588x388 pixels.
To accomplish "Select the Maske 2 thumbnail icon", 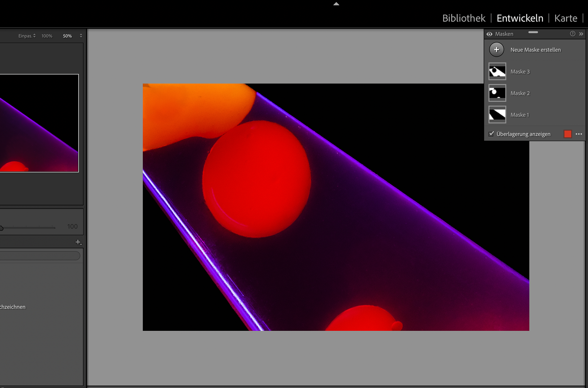I will pos(497,93).
